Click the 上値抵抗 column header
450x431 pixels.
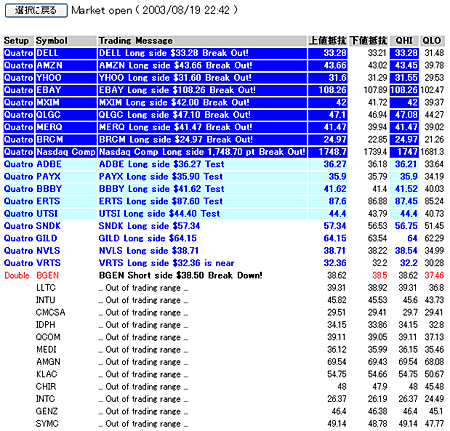coord(327,41)
